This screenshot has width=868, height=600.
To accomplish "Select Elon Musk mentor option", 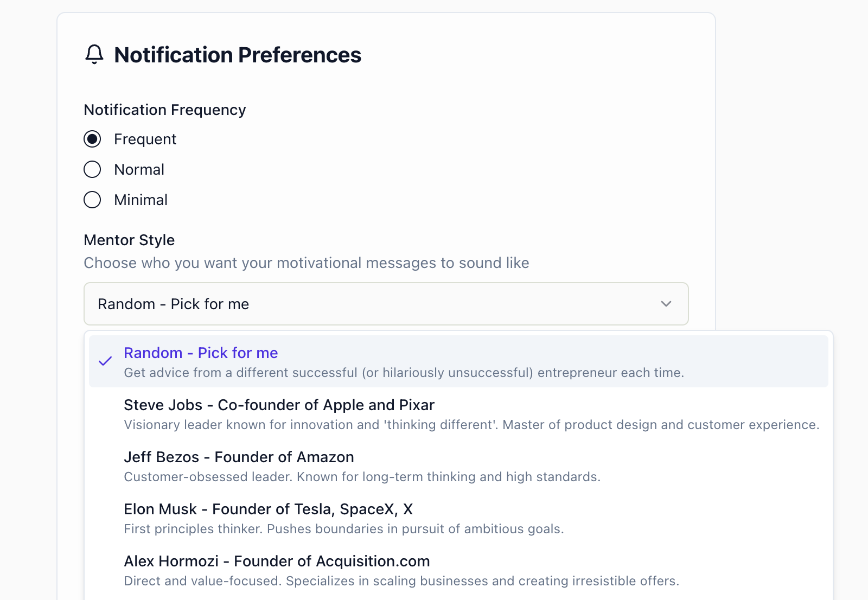I will tap(268, 509).
